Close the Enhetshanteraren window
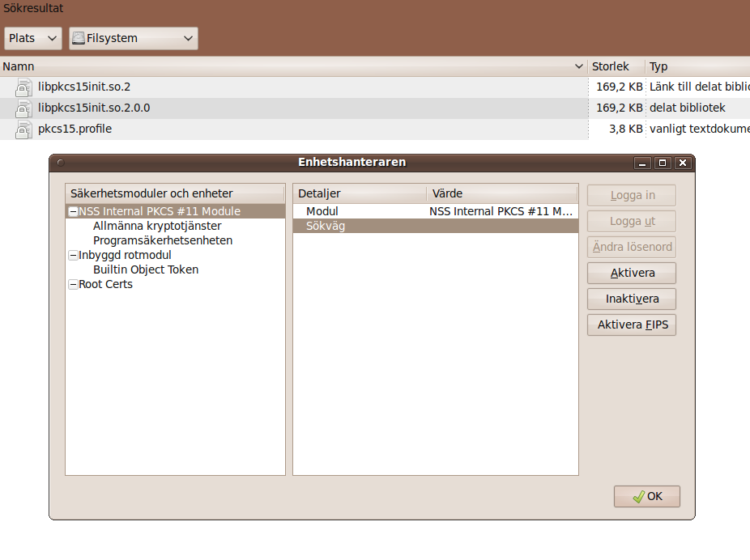 [683, 163]
